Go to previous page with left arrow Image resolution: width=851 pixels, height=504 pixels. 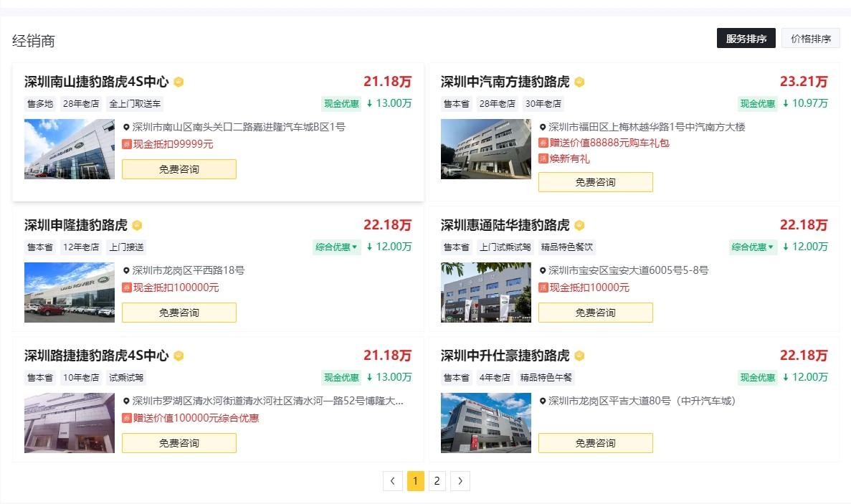pos(393,481)
